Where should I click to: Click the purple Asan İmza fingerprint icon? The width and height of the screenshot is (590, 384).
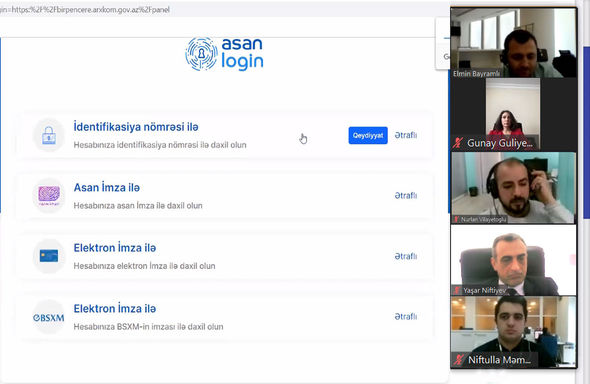click(x=49, y=195)
